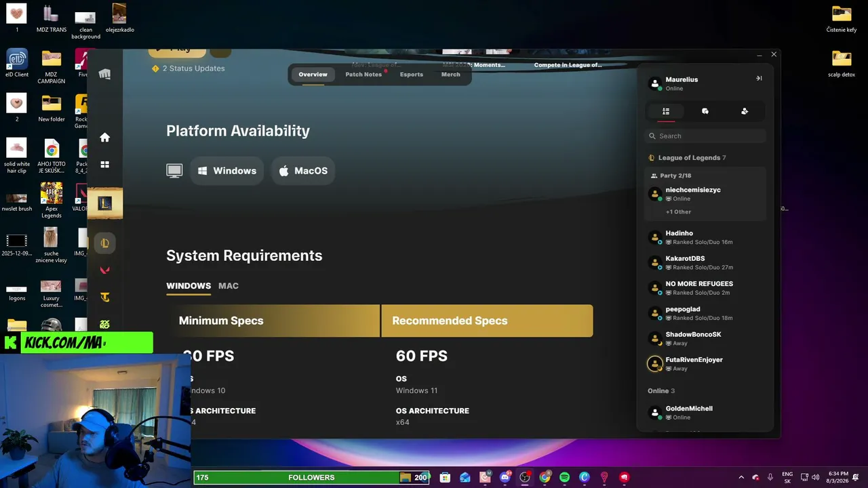Open the ENG SK language switcher

coord(787,477)
